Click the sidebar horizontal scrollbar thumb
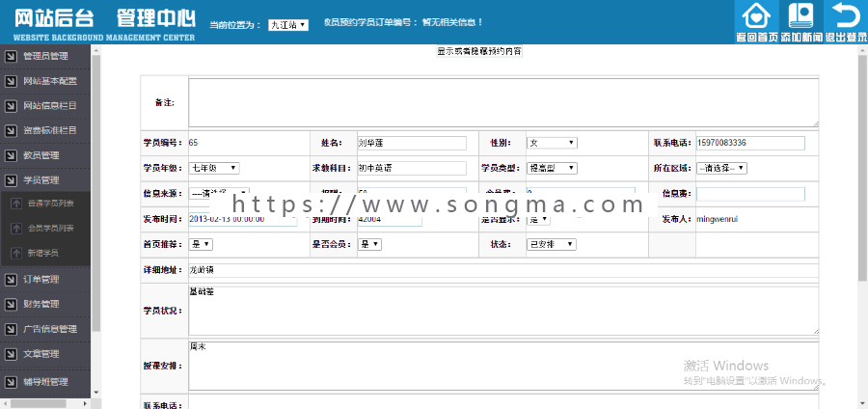The width and height of the screenshot is (868, 409). (x=38, y=403)
